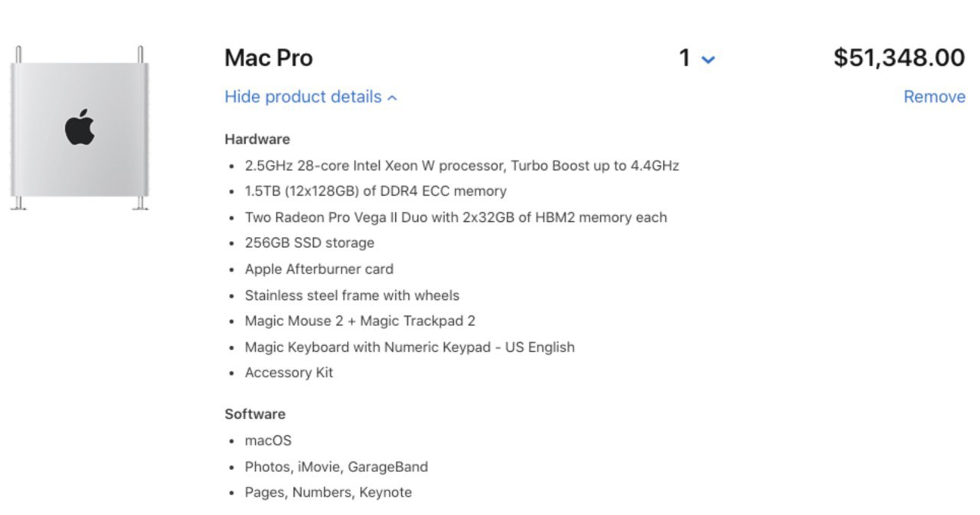Click the Apple logo on the Mac Pro tower
Screen dimensions: 980x515
[80, 127]
